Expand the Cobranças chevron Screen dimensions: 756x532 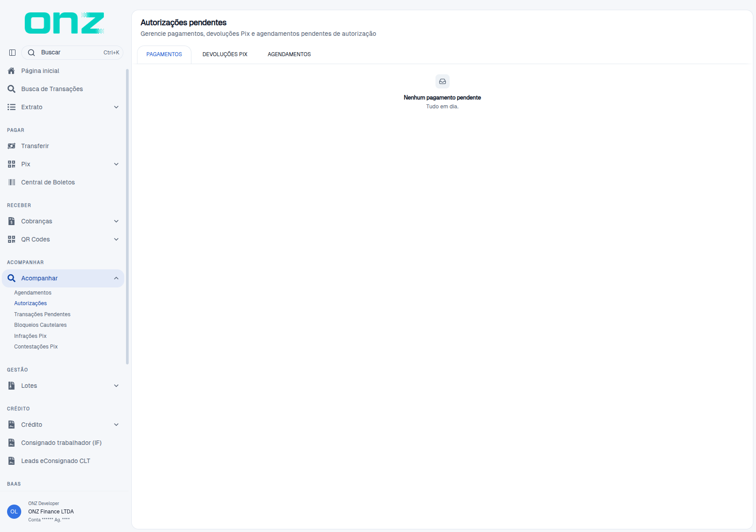pos(116,221)
